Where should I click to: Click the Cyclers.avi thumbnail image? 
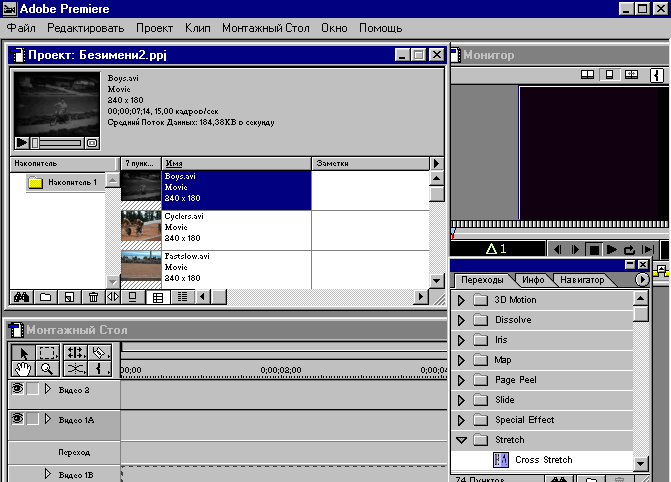tap(141, 227)
